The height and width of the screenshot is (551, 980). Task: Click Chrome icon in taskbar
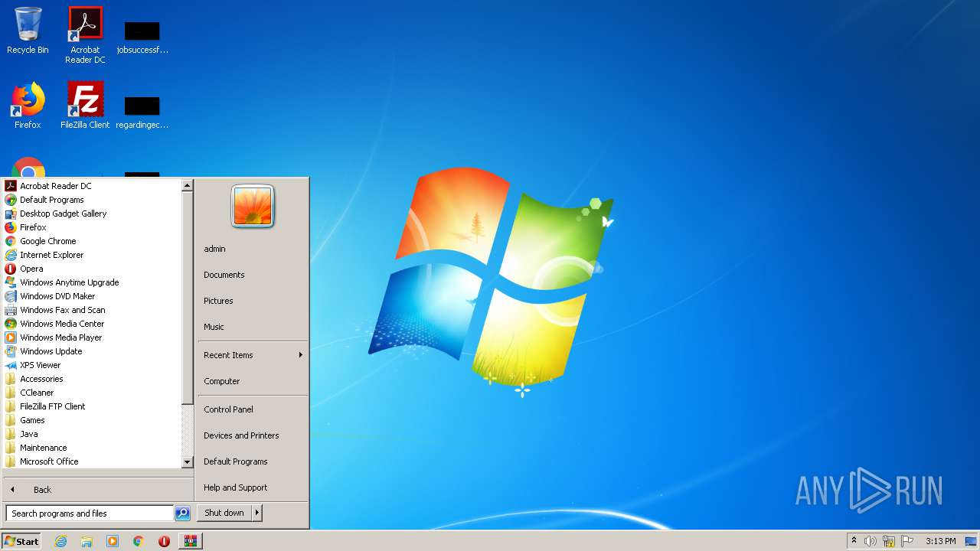click(x=139, y=541)
